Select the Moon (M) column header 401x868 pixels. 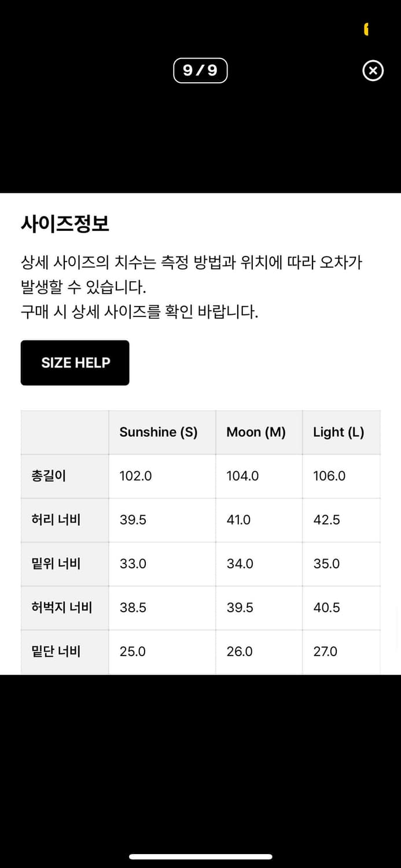(x=256, y=432)
